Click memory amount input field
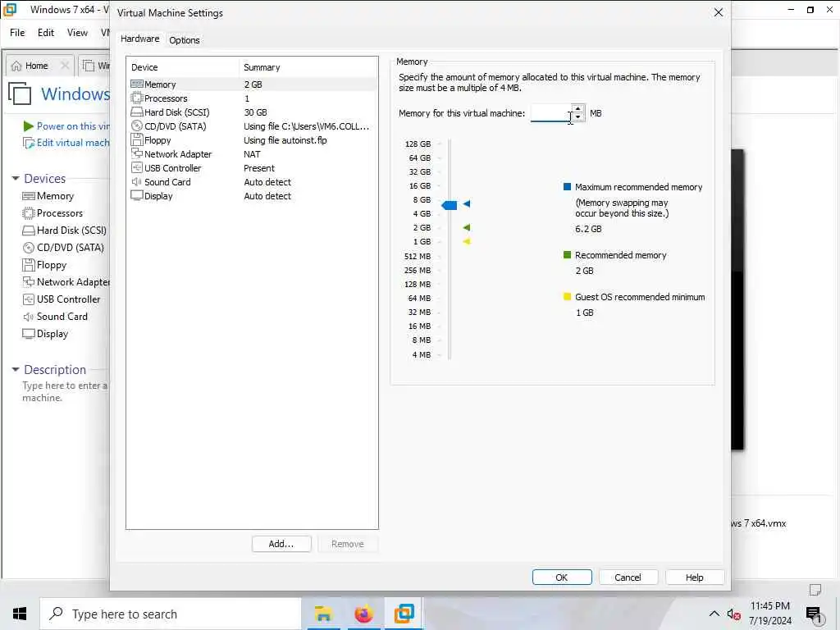Image resolution: width=840 pixels, height=630 pixels. (x=550, y=113)
